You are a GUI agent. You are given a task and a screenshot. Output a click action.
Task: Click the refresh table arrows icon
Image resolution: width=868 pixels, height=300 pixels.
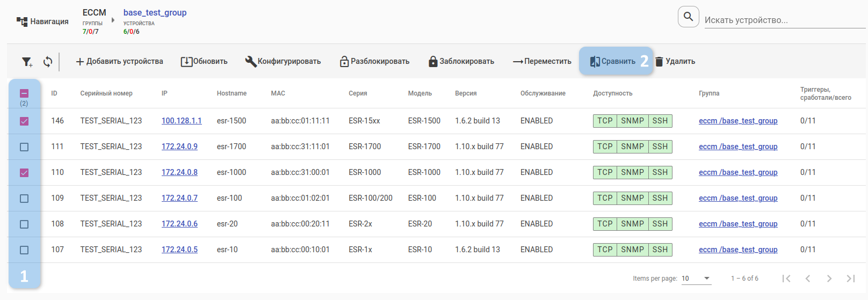[x=48, y=62]
